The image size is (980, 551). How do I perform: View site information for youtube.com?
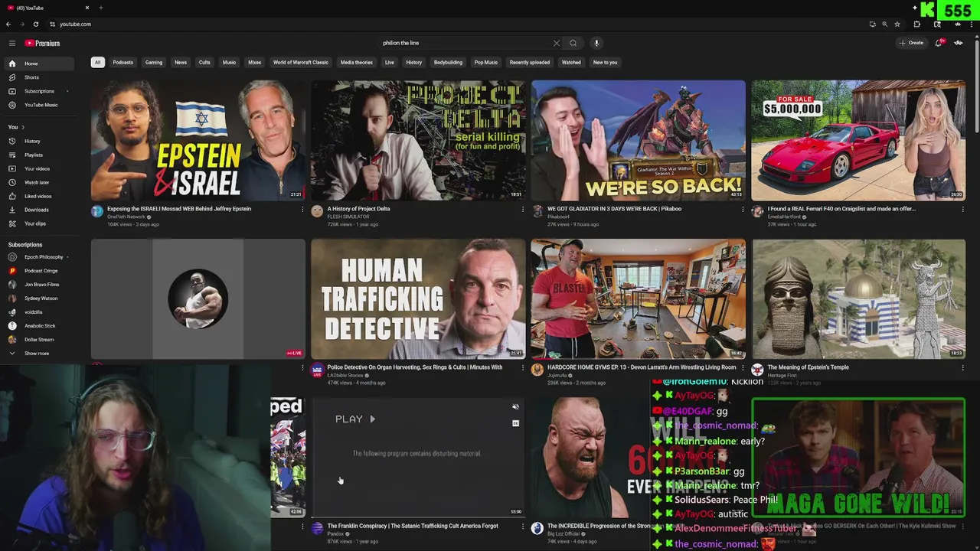click(x=51, y=24)
